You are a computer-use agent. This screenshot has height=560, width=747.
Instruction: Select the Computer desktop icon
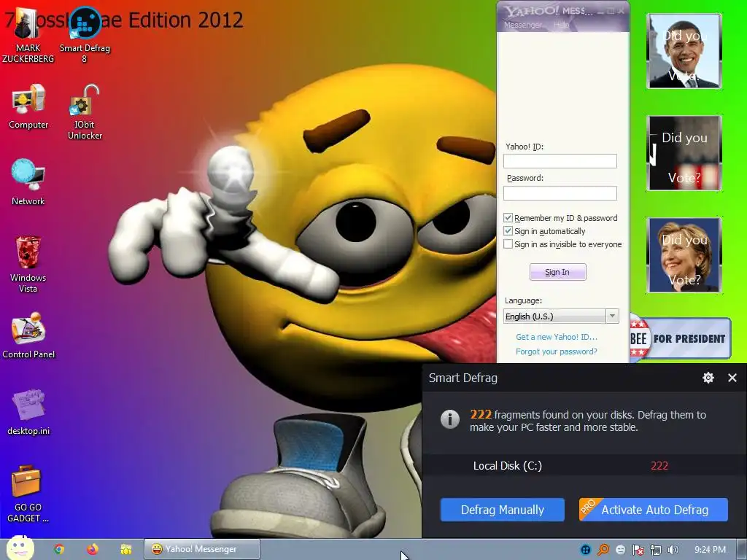click(x=28, y=107)
